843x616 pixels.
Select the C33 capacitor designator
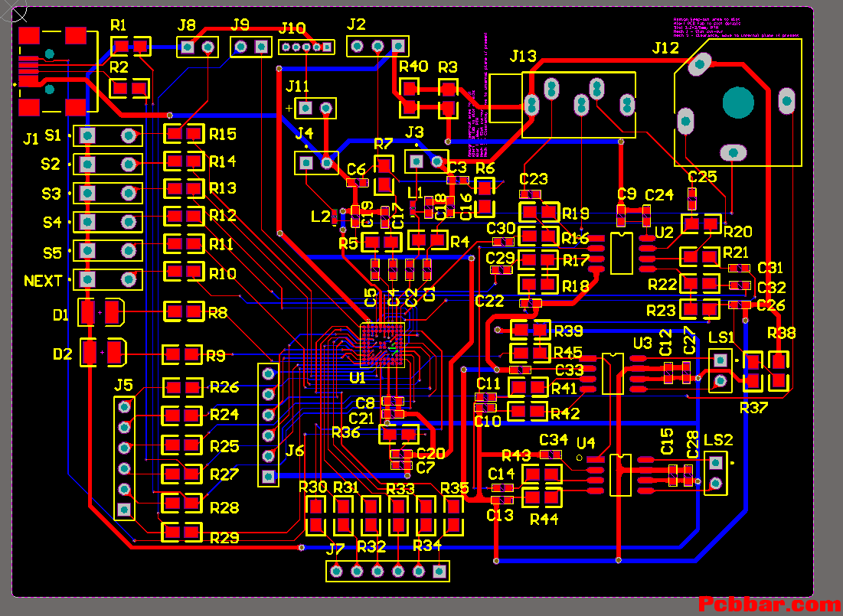click(570, 370)
